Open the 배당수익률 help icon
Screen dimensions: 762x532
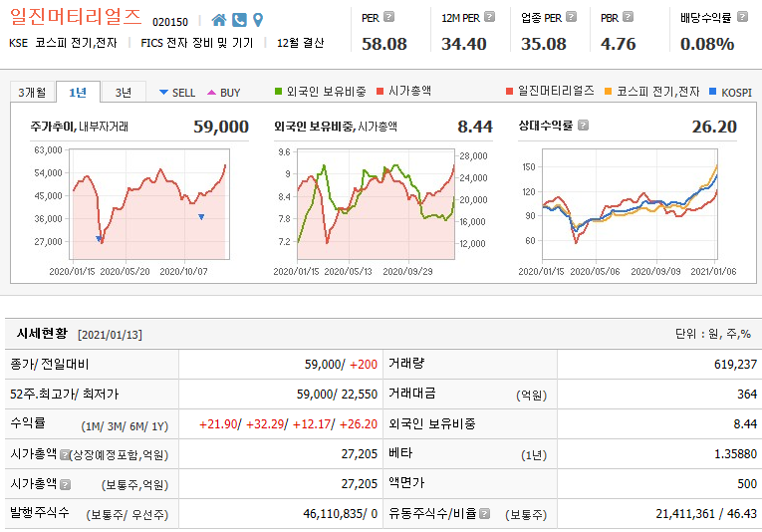pos(742,17)
